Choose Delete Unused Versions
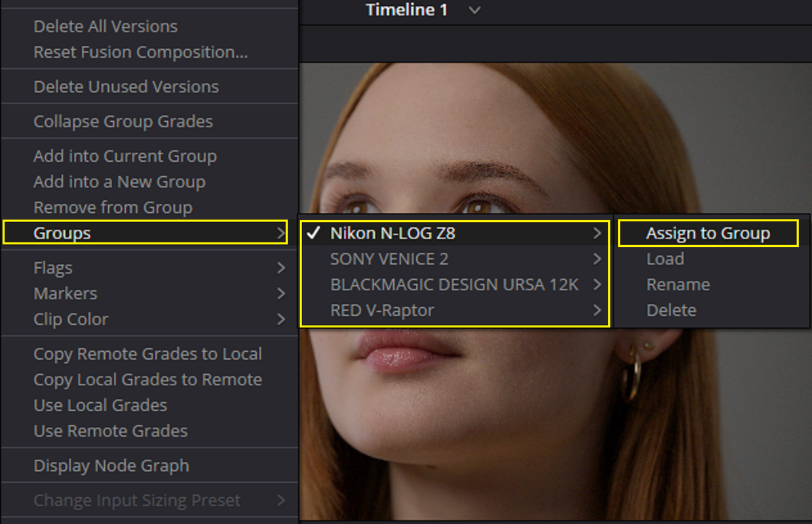 coord(126,87)
